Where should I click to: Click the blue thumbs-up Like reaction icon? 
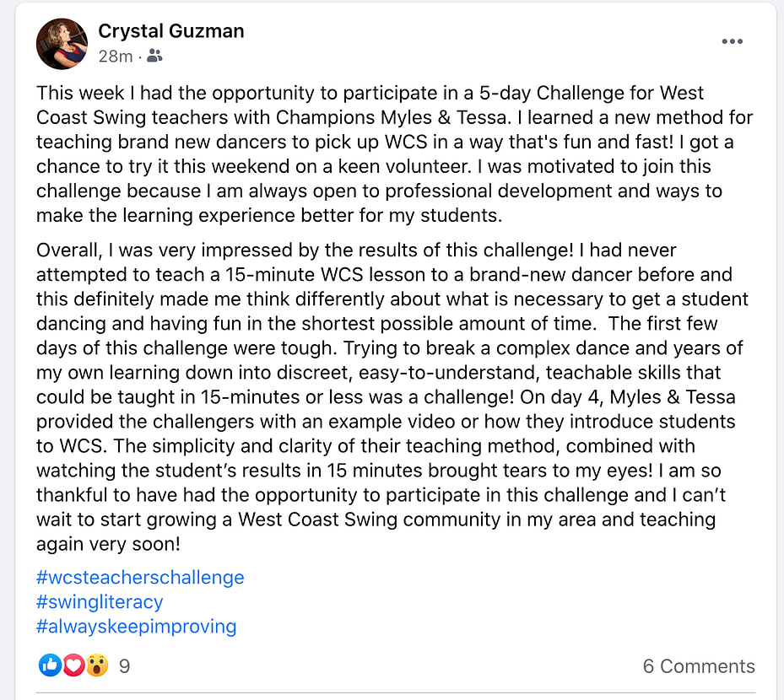point(50,665)
